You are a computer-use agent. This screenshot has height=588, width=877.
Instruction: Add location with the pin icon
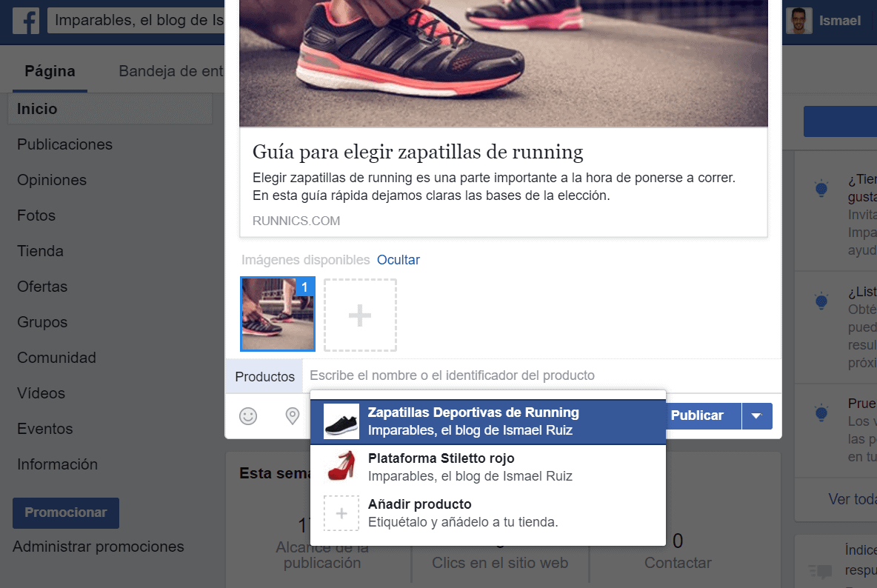[x=292, y=416]
